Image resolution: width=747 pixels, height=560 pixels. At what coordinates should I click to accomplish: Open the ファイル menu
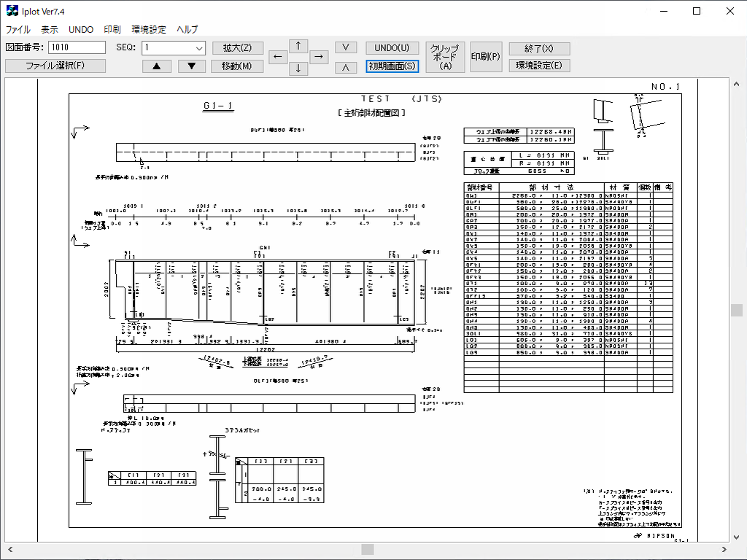pyautogui.click(x=18, y=30)
